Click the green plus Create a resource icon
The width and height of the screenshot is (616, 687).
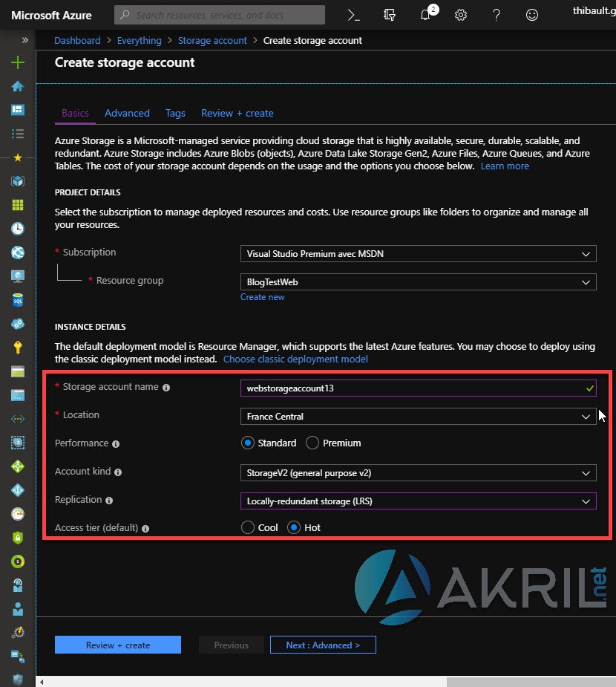[x=18, y=62]
